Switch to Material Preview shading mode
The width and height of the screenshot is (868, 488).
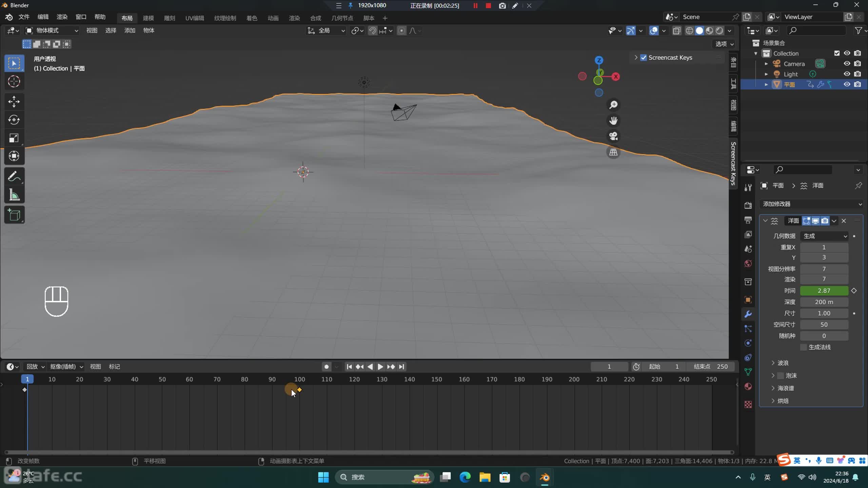(709, 31)
